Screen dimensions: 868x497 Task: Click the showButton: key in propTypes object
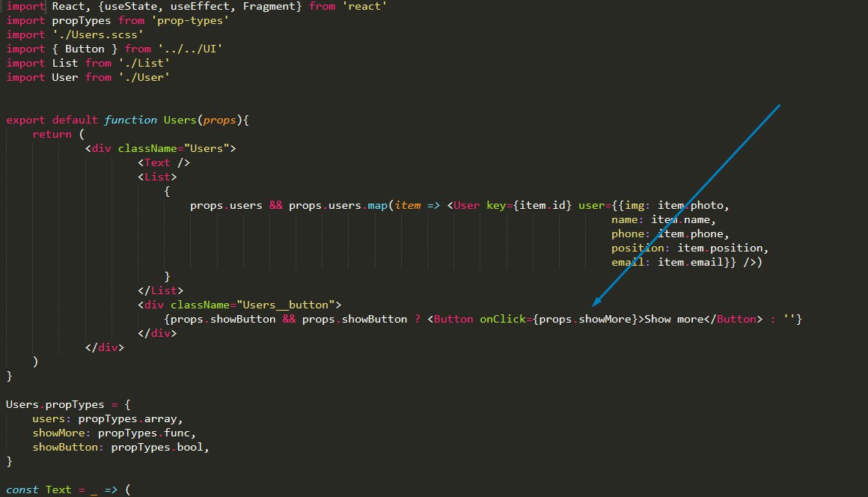pos(68,447)
